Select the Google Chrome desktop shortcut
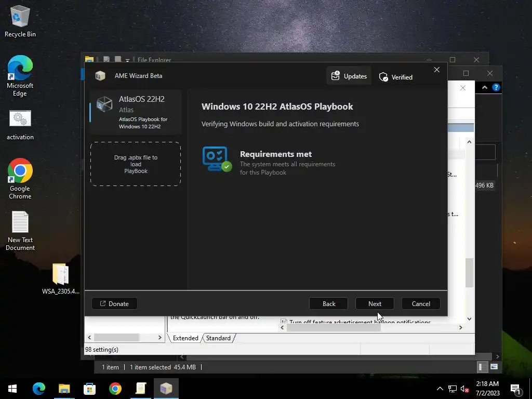 coord(20,179)
